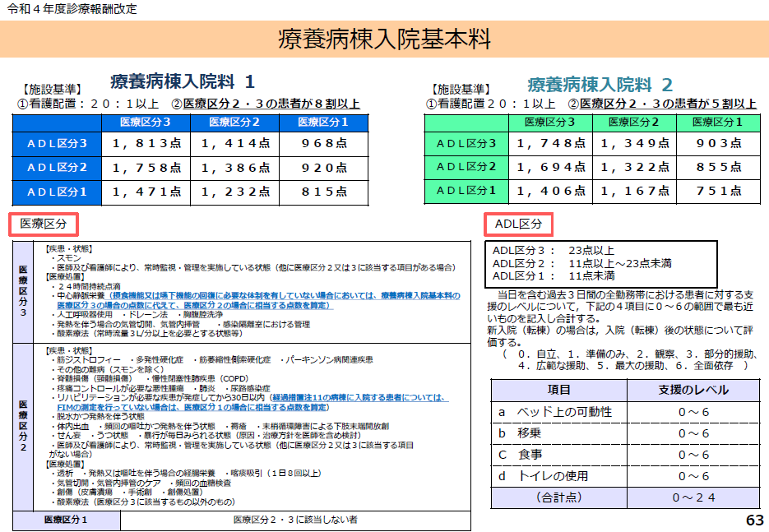
Task: Click the red-outlined 医療区分 label
Action: click(43, 224)
